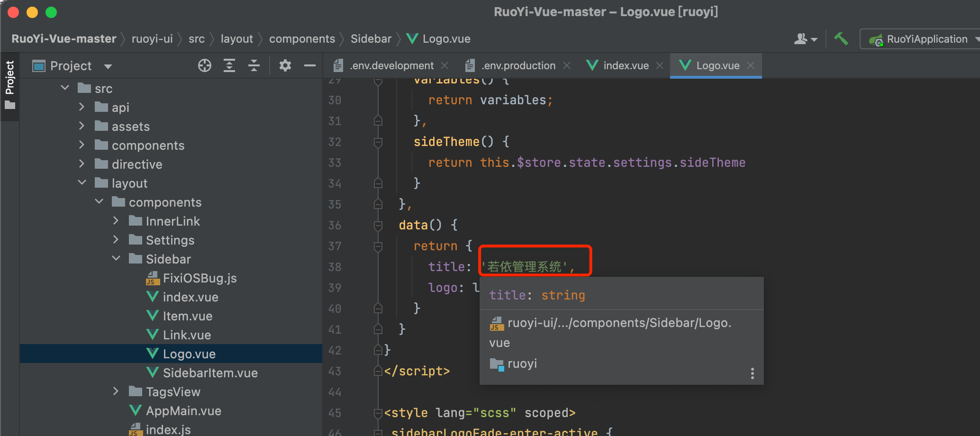Screen dimensions: 980x436
Task: Open the RuoYiApplication run configuration dropdown
Action: 921,39
